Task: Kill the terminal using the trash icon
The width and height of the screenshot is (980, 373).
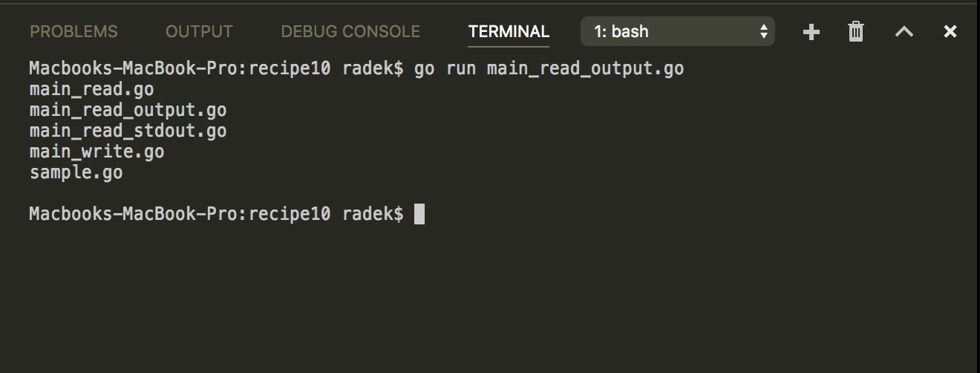Action: 856,31
